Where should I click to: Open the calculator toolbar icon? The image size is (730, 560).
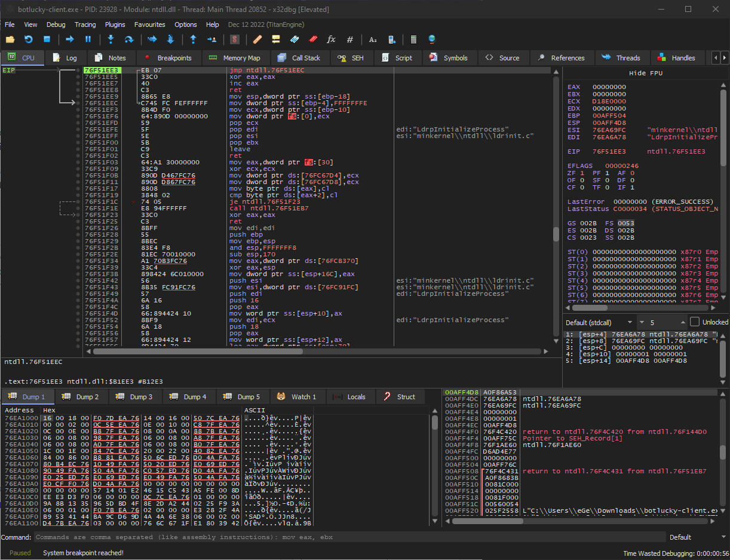tap(413, 39)
